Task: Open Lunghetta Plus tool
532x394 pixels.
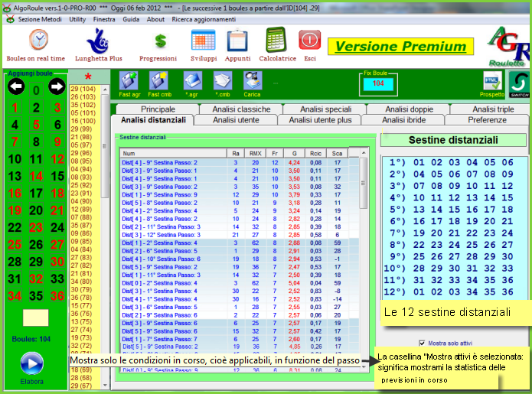Action: [x=98, y=41]
